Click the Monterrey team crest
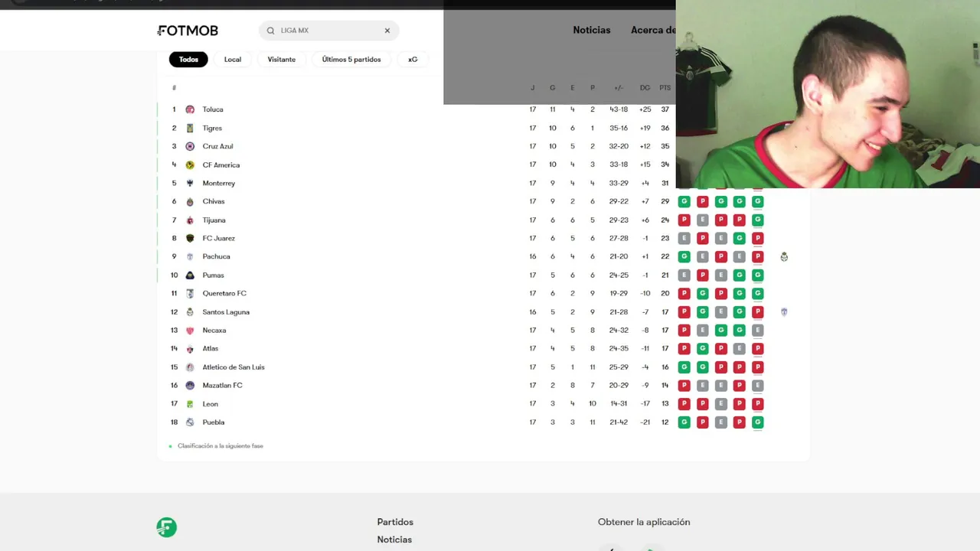The image size is (980, 551). click(190, 183)
